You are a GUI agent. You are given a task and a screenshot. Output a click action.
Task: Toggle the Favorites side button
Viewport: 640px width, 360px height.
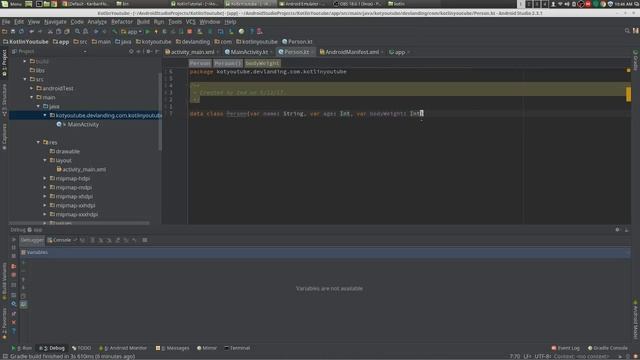4,323
